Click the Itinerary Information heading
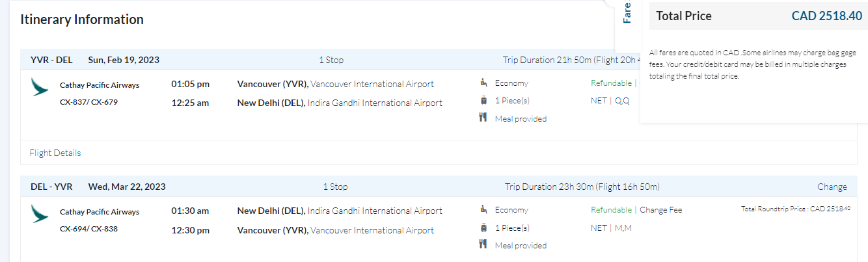Screen dimensions: 868x262 pos(82,20)
